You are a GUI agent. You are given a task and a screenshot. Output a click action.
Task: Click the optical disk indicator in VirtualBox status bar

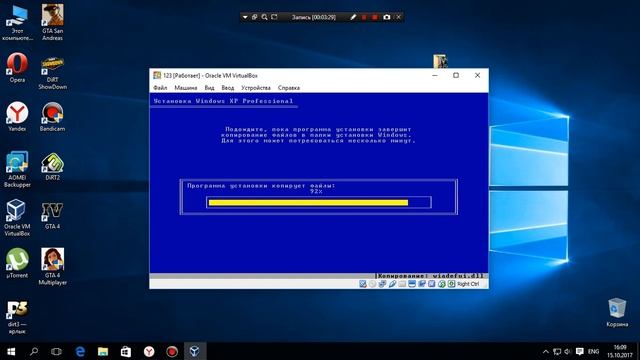click(372, 284)
